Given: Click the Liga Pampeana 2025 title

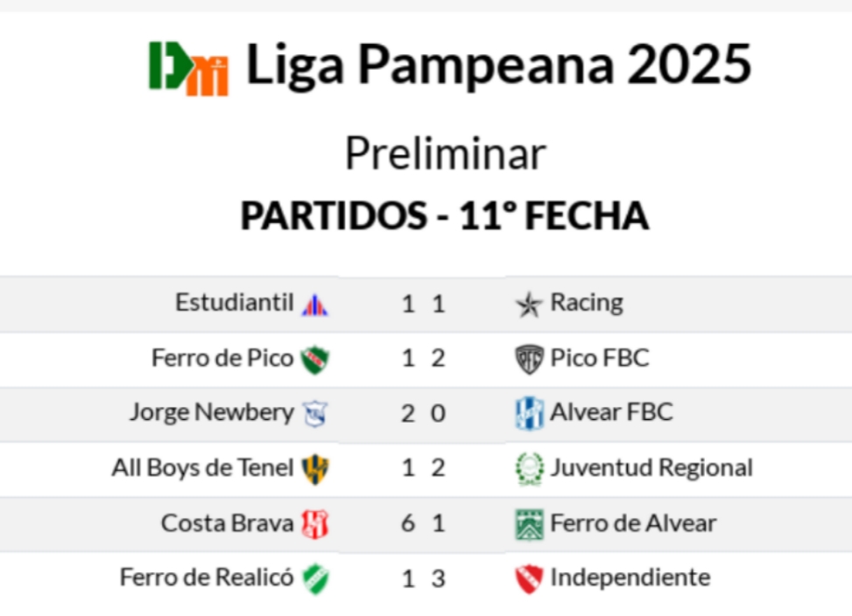Looking at the screenshot, I should (498, 66).
